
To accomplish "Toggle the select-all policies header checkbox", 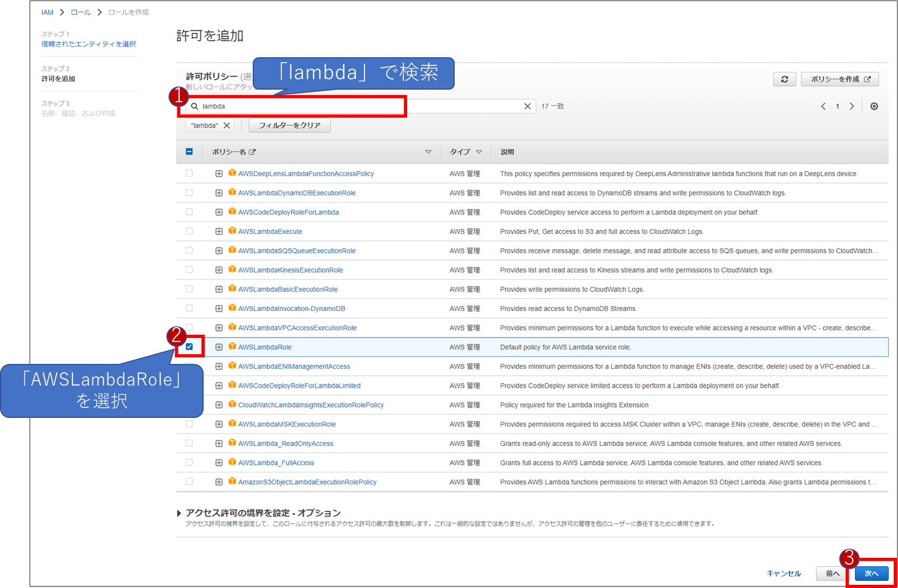I will [x=189, y=152].
